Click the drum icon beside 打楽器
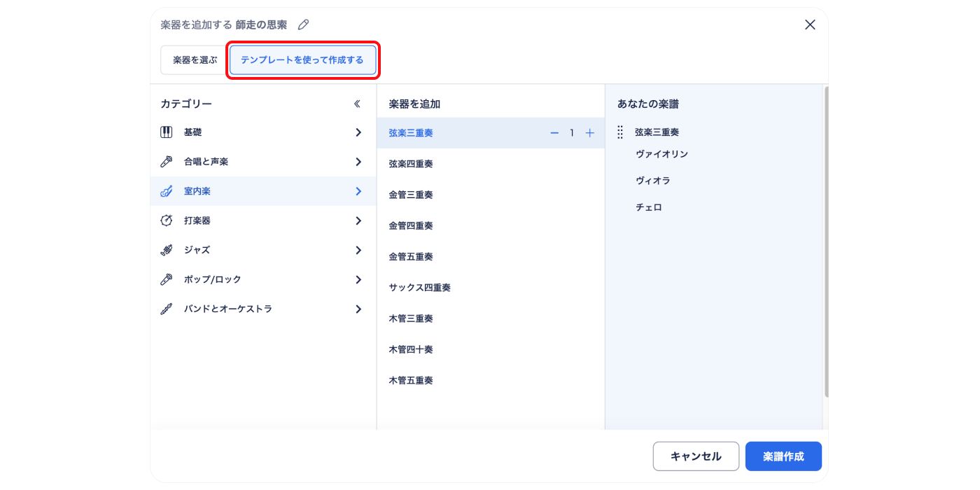 pyautogui.click(x=167, y=220)
